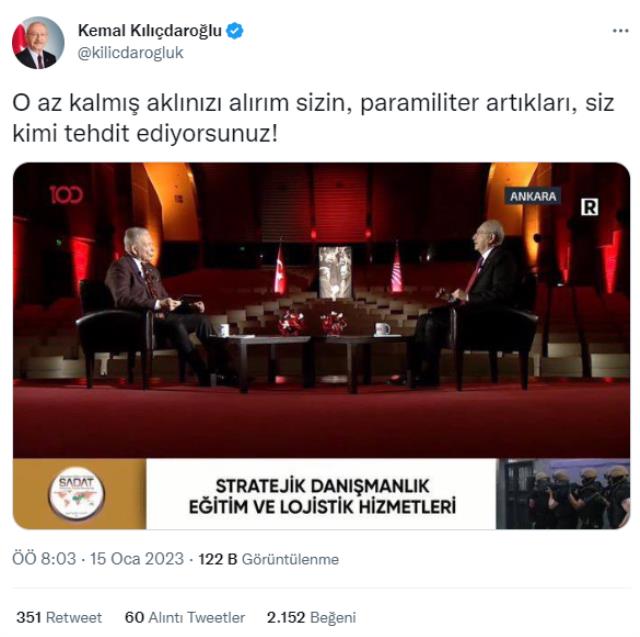This screenshot has width=640, height=637.
Task: Click the Kemal Kılıçdaroğlu display name
Action: (149, 31)
